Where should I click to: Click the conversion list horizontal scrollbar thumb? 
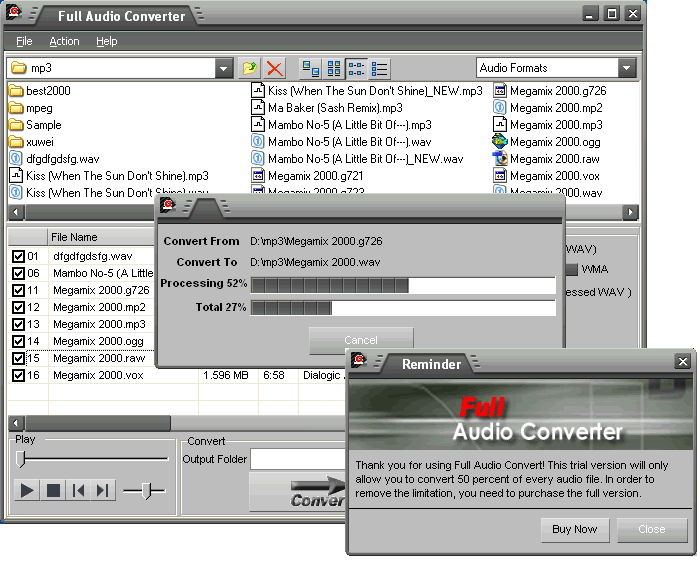click(x=97, y=423)
